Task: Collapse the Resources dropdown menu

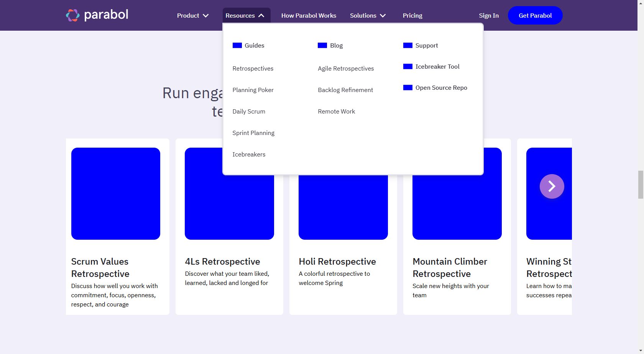Action: click(x=245, y=15)
